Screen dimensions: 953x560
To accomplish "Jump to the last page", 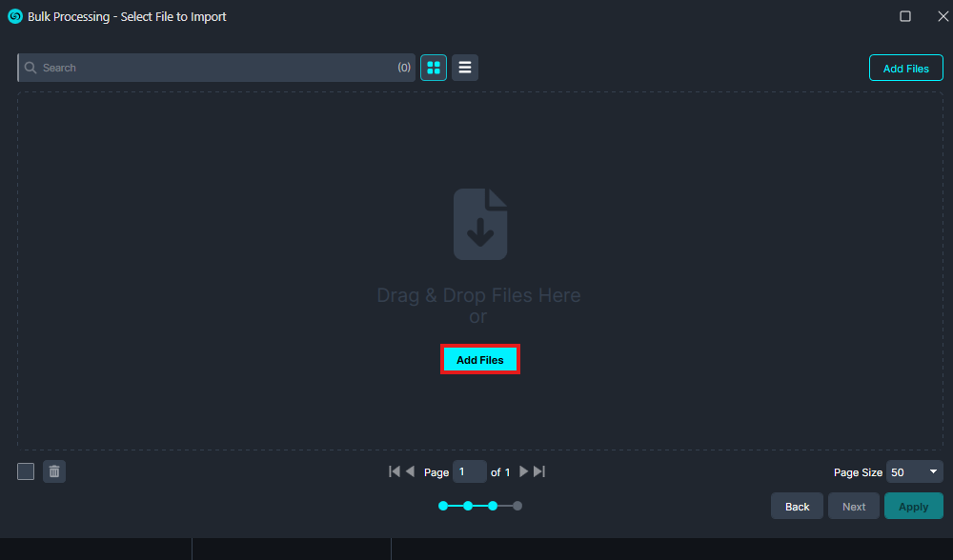I will [x=539, y=471].
